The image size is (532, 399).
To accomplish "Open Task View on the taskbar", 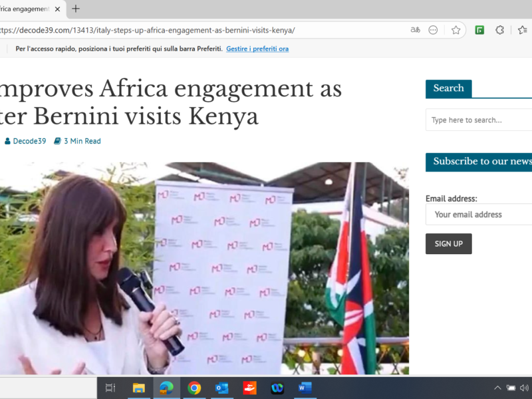I will [x=110, y=388].
